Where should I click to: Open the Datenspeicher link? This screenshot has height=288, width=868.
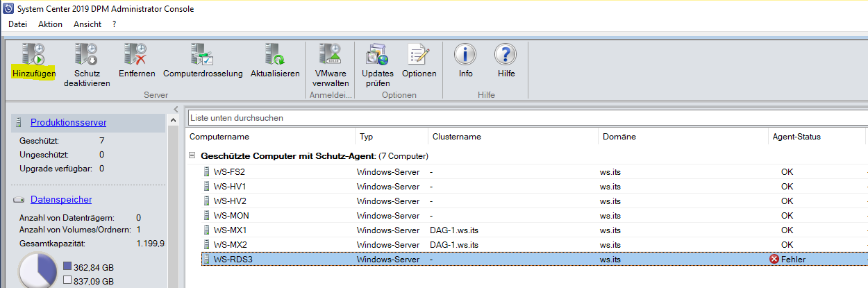[x=61, y=200]
